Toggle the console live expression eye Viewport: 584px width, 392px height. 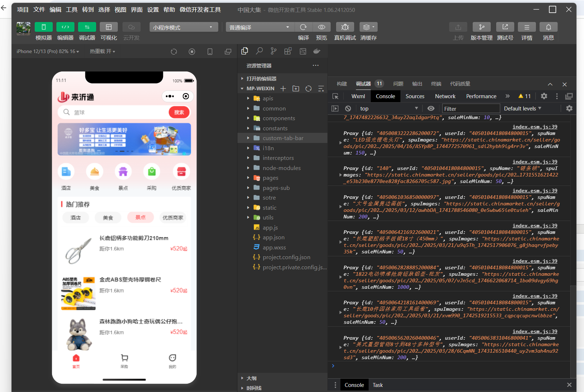coord(431,109)
